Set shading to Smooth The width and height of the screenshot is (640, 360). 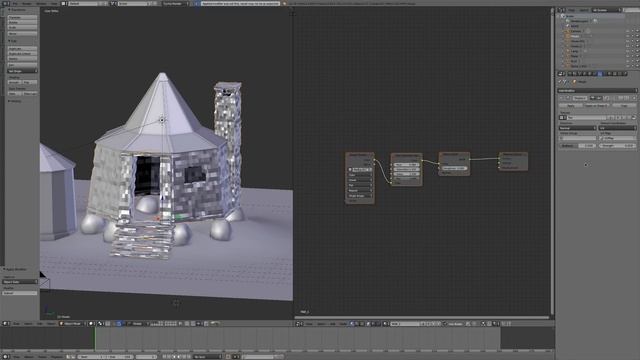[x=14, y=82]
